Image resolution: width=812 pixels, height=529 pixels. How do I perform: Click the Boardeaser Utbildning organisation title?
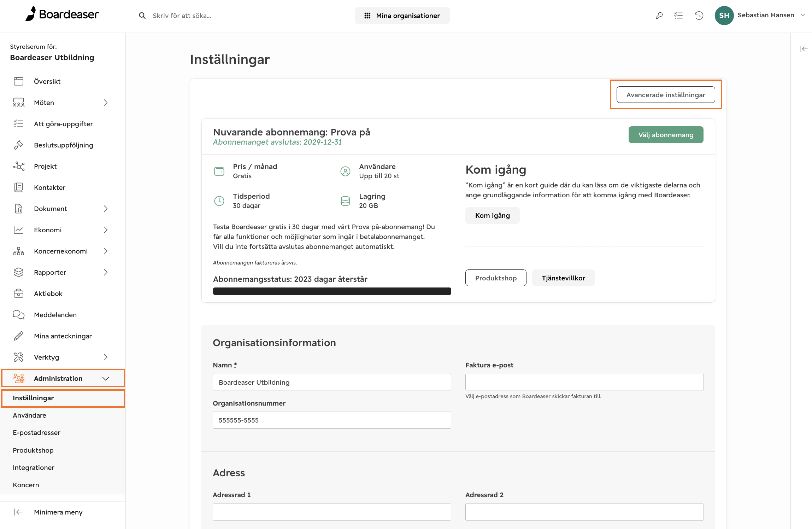tap(52, 57)
